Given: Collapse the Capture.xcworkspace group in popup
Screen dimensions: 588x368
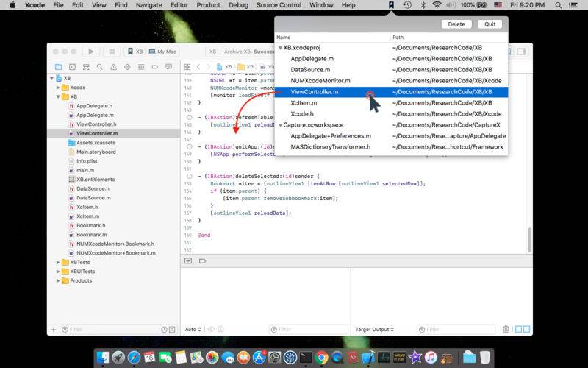Looking at the screenshot, I should [280, 125].
